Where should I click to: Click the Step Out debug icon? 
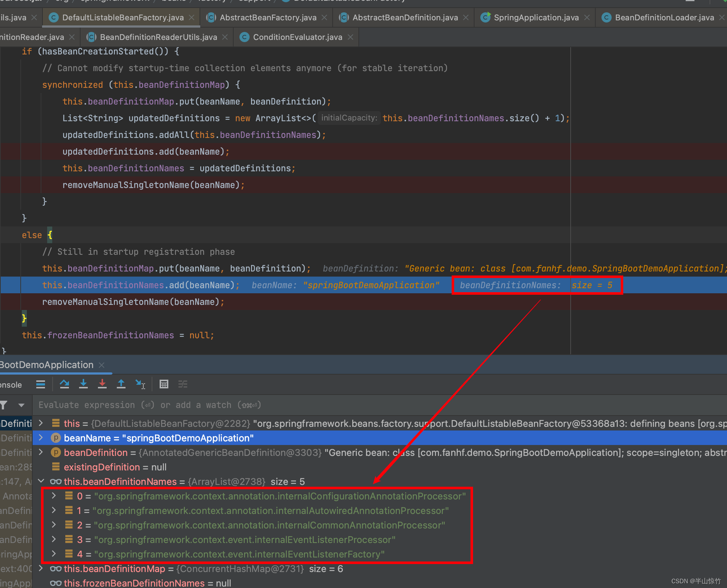pyautogui.click(x=121, y=384)
